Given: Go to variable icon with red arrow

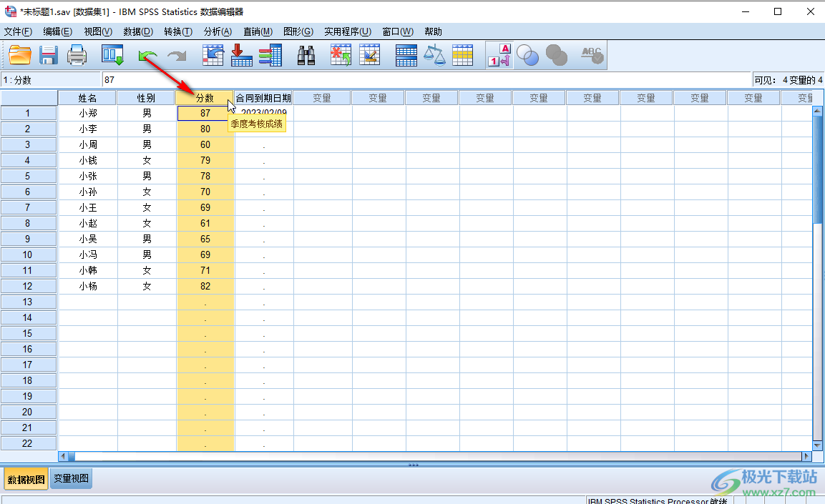Looking at the screenshot, I should point(242,55).
